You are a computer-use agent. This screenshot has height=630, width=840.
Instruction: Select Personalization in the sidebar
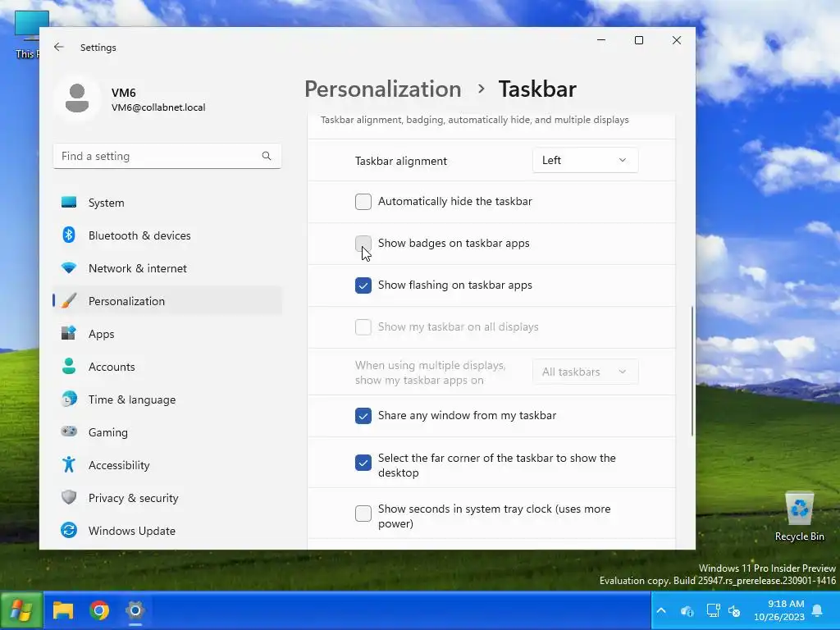coord(167,300)
